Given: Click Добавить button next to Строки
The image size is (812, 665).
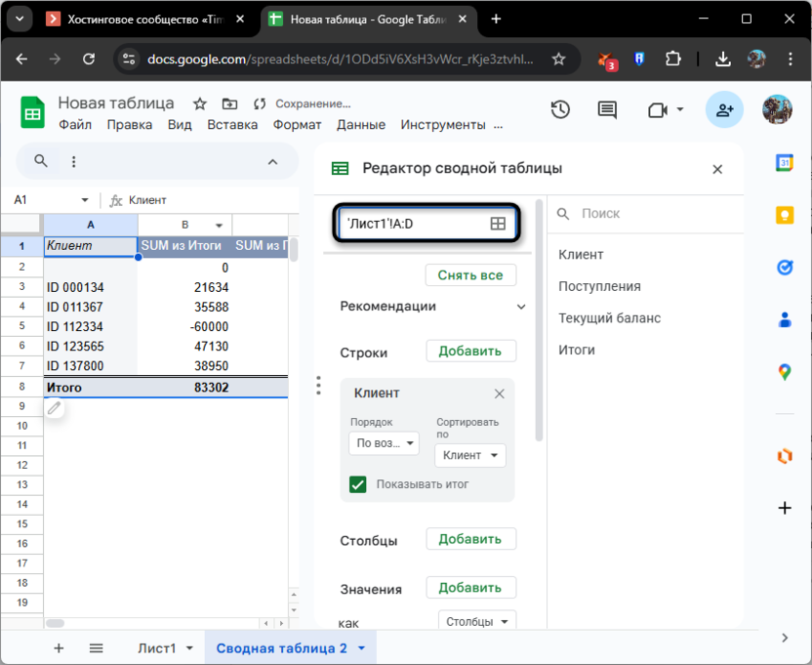Looking at the screenshot, I should coord(470,352).
